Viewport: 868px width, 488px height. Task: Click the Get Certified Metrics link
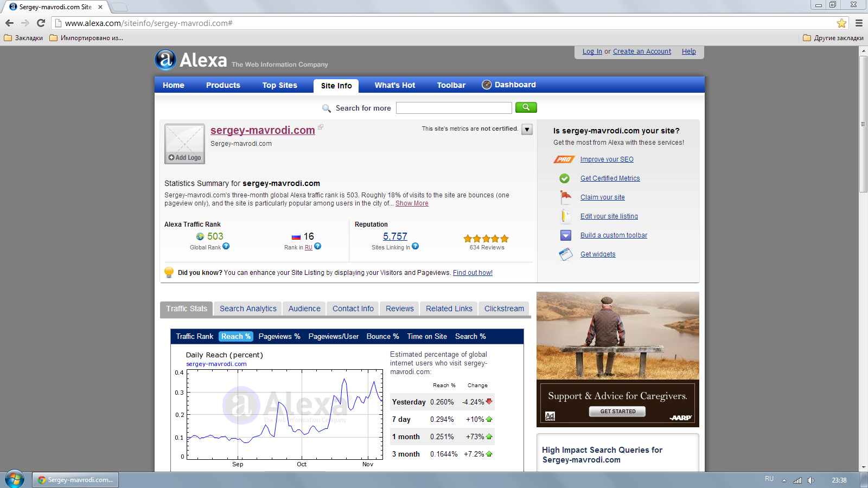pyautogui.click(x=610, y=178)
